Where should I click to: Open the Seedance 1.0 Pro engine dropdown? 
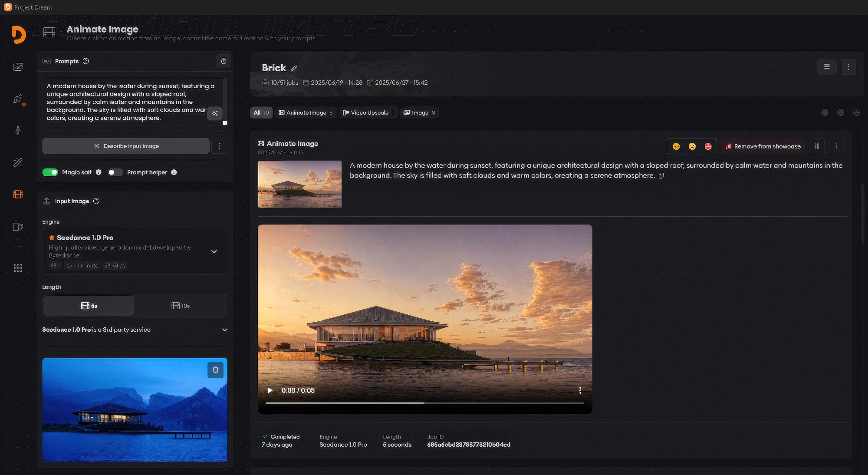214,251
